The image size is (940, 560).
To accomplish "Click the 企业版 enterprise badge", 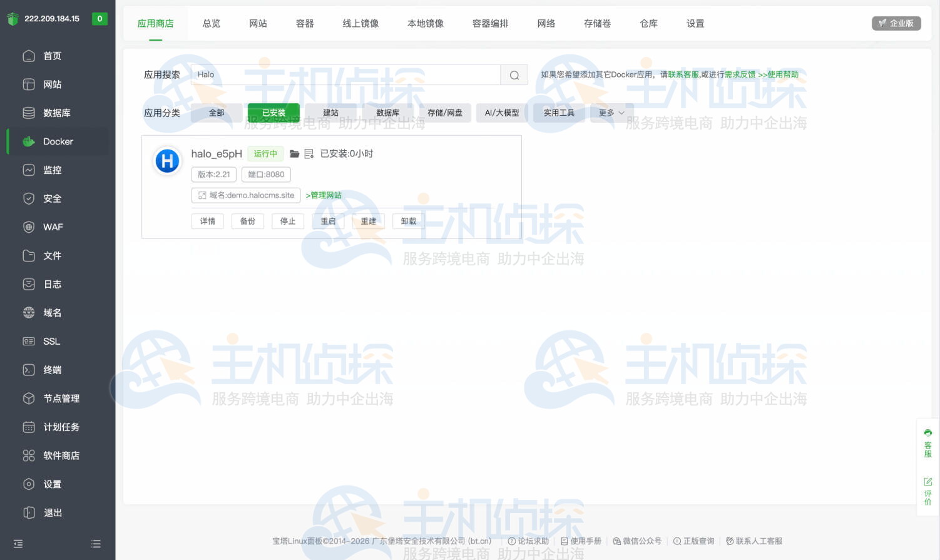I will (896, 23).
